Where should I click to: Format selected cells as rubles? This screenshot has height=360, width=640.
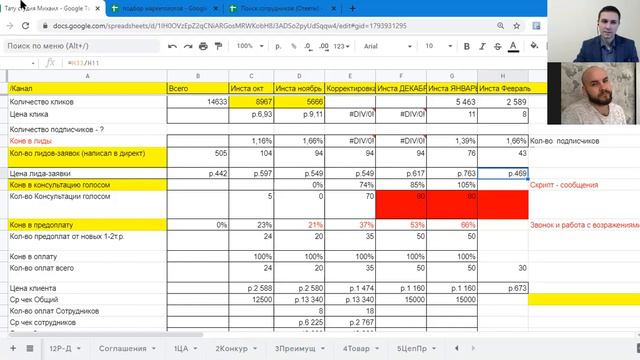click(x=278, y=46)
